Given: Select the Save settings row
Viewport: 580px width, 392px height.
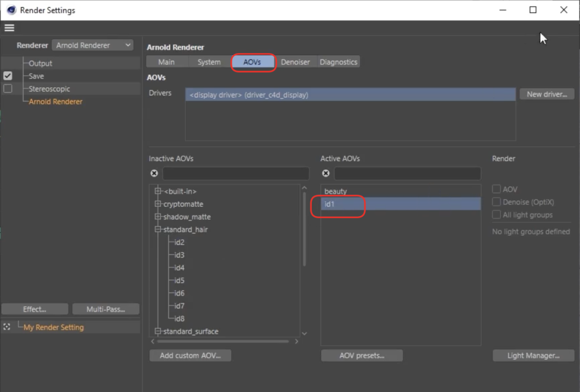Looking at the screenshot, I should click(36, 76).
